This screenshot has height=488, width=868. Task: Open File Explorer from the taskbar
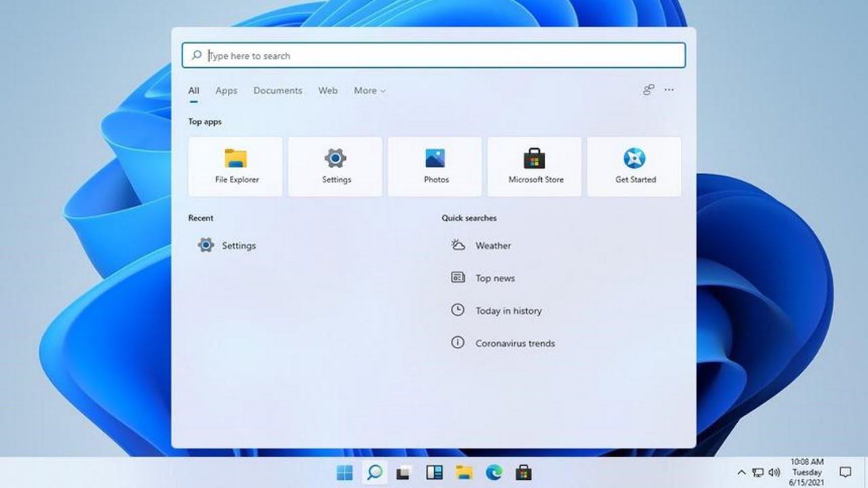coord(464,472)
